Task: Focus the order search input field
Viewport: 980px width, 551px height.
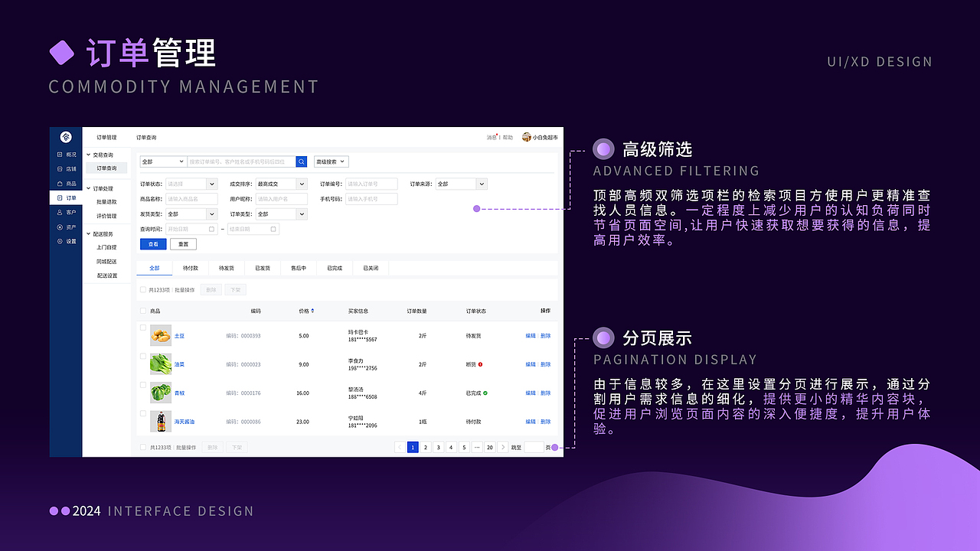Action: point(241,161)
